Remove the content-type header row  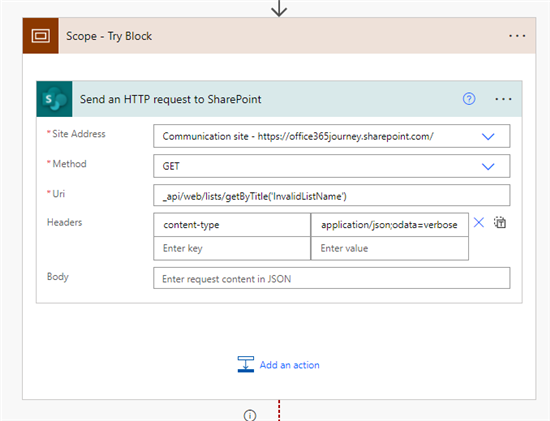tap(479, 222)
